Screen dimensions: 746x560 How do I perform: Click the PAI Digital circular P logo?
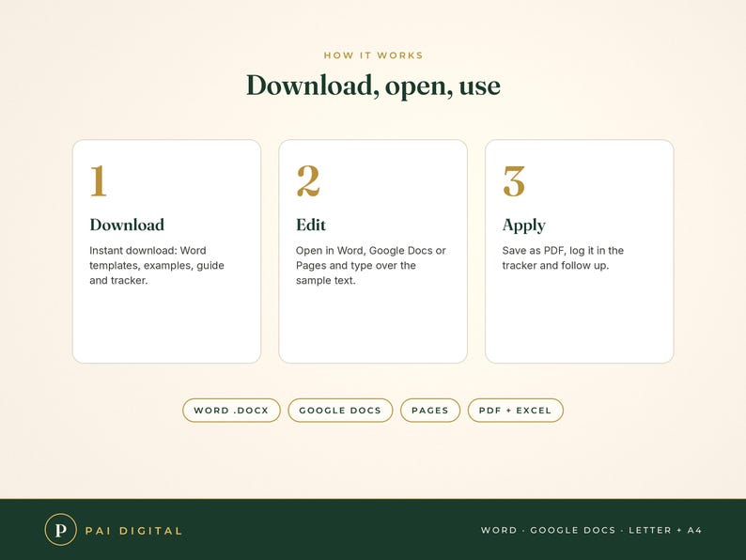click(x=60, y=530)
